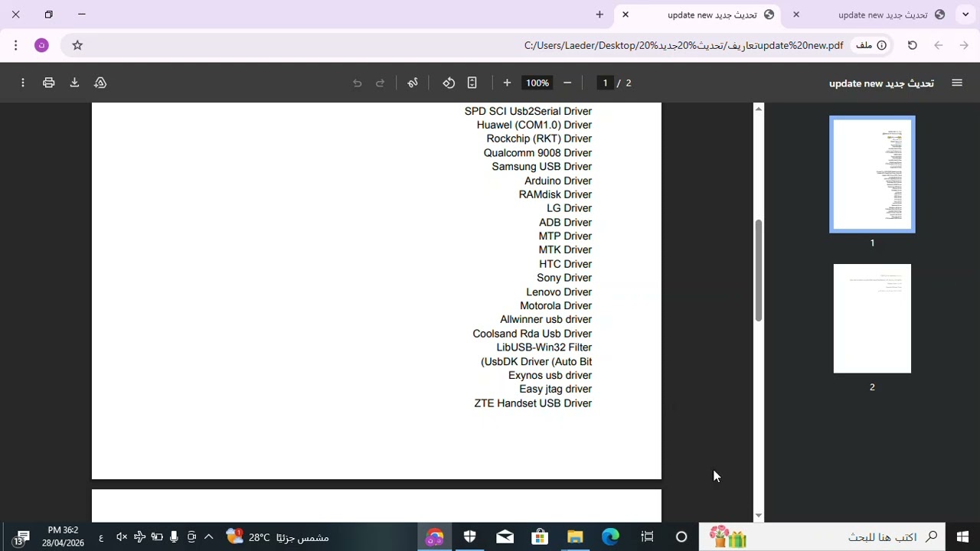Open the tab search dropdown arrow
980x551 pixels.
click(x=965, y=15)
